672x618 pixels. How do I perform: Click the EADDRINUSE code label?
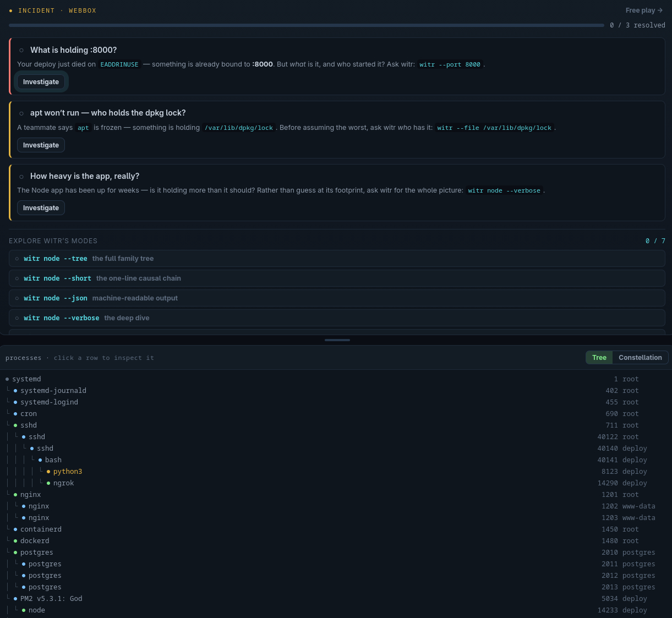[119, 64]
